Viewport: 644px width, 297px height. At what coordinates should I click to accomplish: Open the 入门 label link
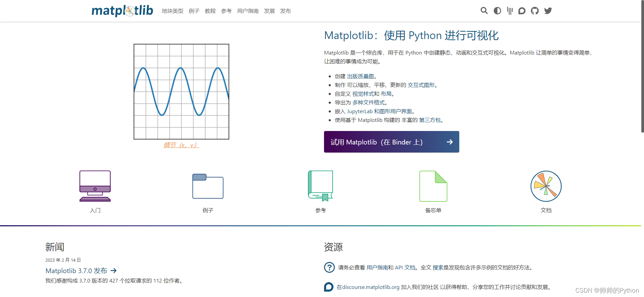pyautogui.click(x=95, y=210)
